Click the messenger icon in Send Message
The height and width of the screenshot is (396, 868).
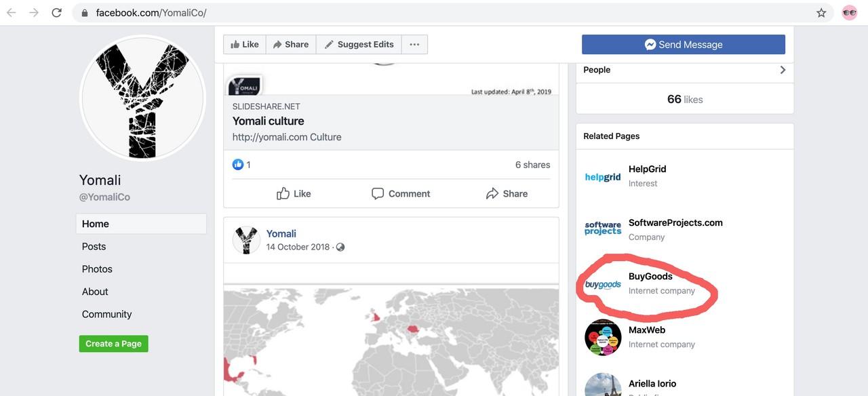[650, 44]
